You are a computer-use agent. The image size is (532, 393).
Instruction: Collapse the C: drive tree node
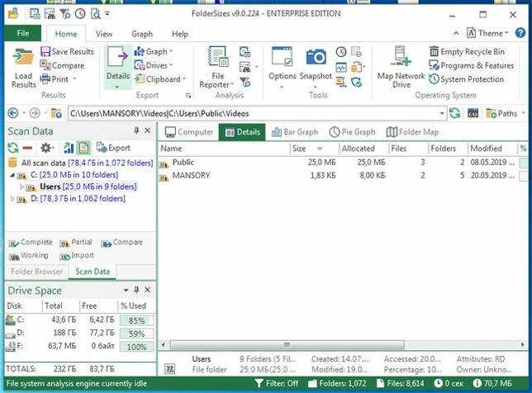pyautogui.click(x=12, y=175)
